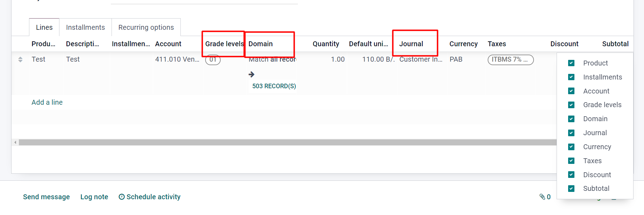This screenshot has width=644, height=215.
Task: Click the row drag handle beside Test
Action: coord(20,60)
